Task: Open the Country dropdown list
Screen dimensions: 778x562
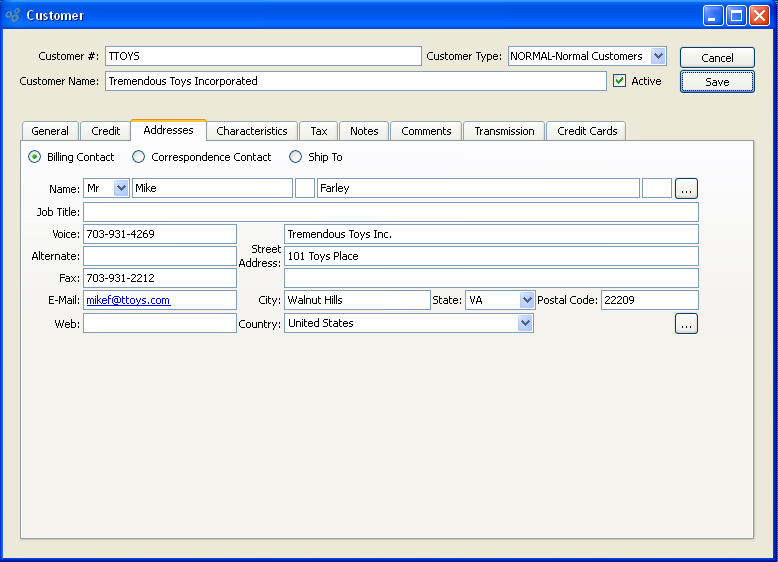Action: (x=525, y=323)
